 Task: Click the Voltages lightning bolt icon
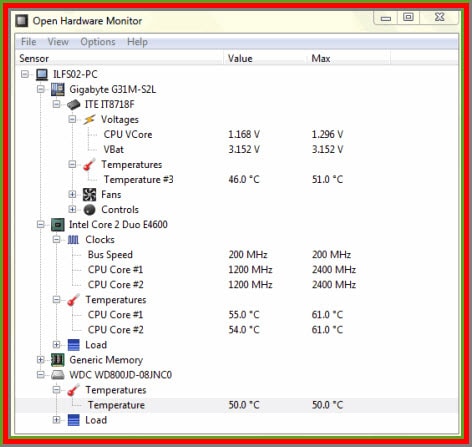tap(89, 119)
